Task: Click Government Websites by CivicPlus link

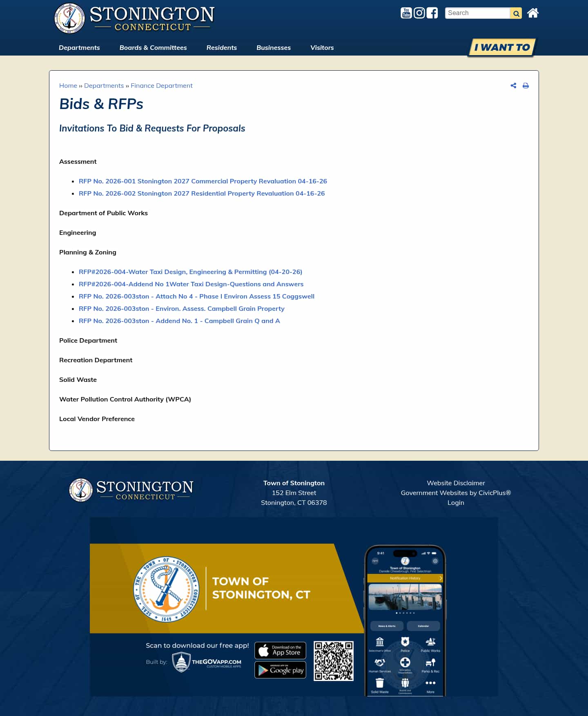Action: pos(456,493)
